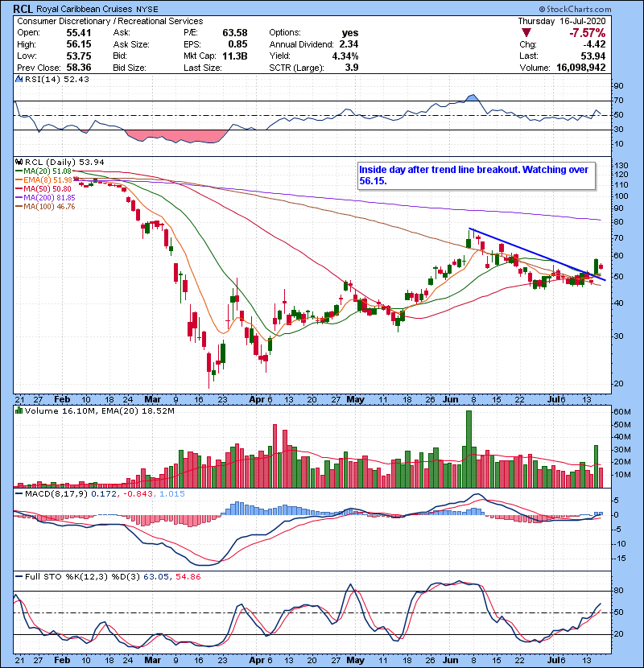The image size is (644, 668).
Task: Click the Chg value -4.42
Action: coord(594,44)
